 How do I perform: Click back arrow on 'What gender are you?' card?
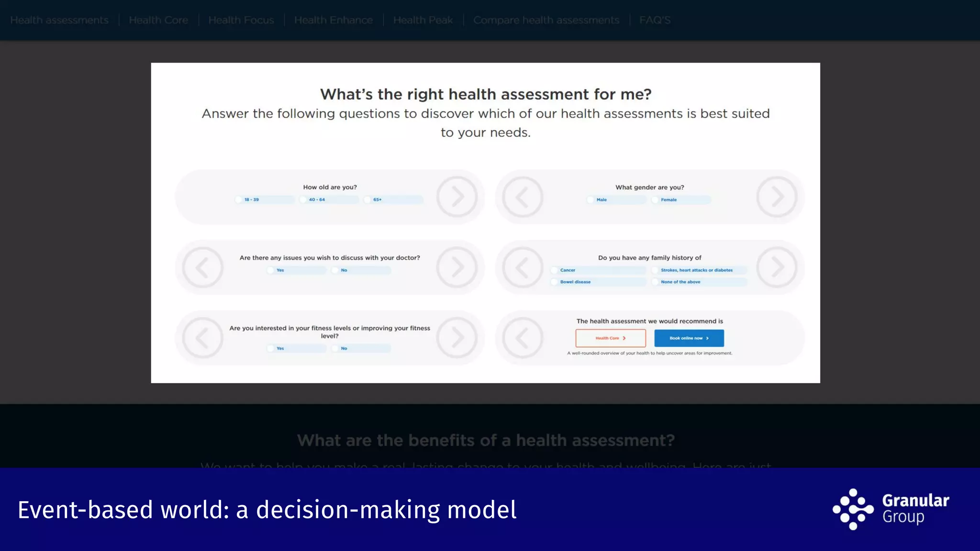(523, 197)
